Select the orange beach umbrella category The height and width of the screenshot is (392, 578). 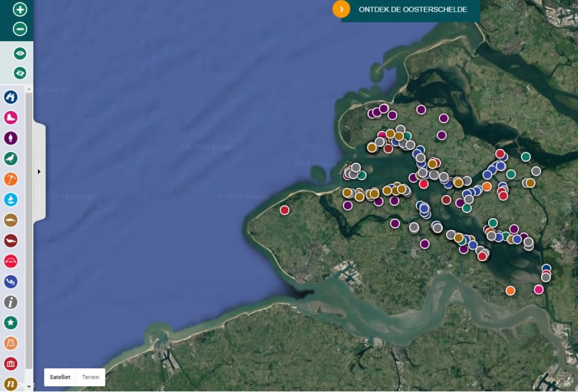11,179
